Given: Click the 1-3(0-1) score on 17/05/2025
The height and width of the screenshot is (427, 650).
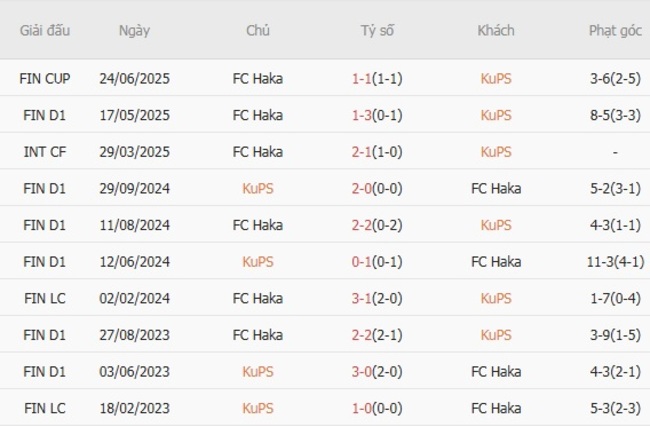Looking at the screenshot, I should tap(377, 115).
